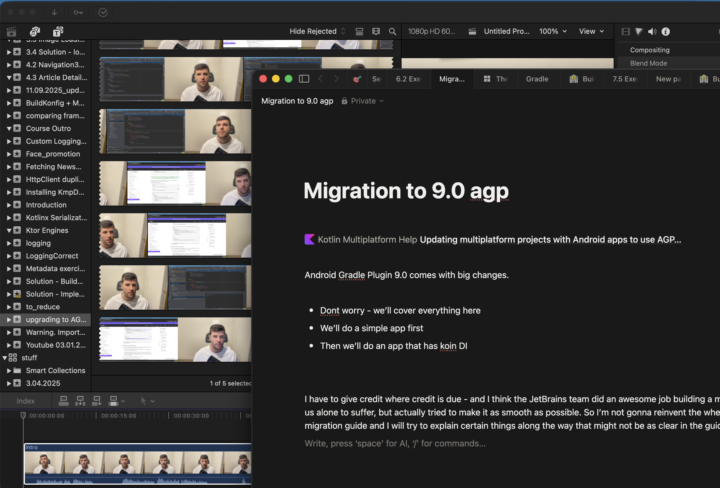Select the Face_promotion event
The height and width of the screenshot is (488, 720).
[53, 154]
